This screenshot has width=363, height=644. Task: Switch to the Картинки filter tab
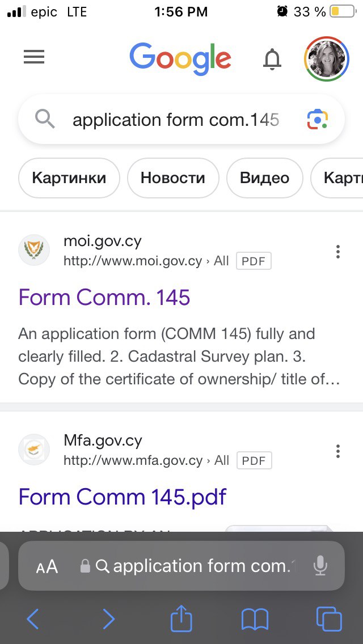(69, 178)
